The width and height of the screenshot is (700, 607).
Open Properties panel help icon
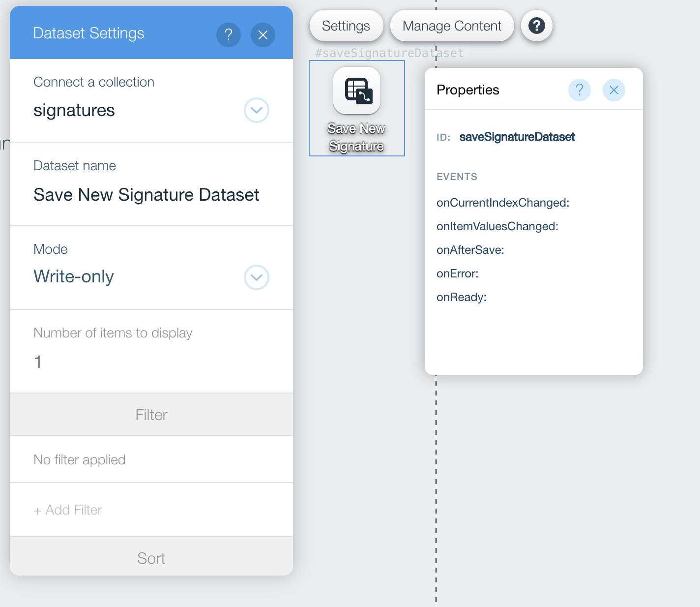point(580,90)
